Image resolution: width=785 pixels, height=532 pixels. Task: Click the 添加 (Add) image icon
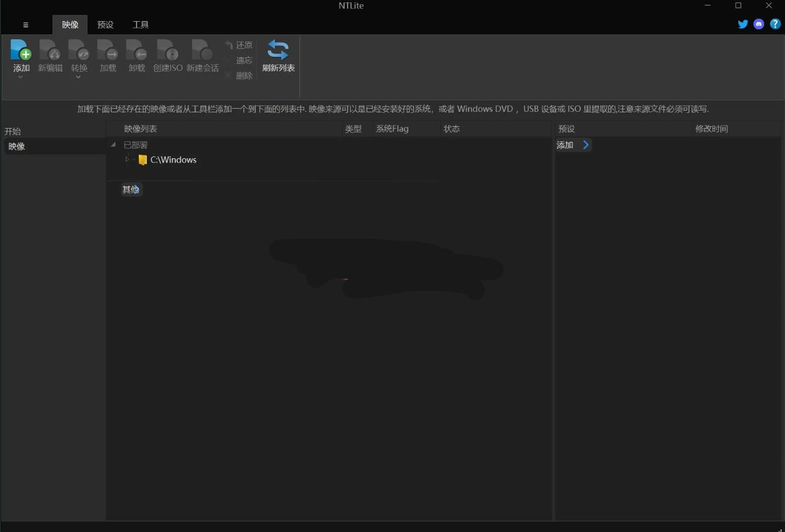tap(21, 51)
